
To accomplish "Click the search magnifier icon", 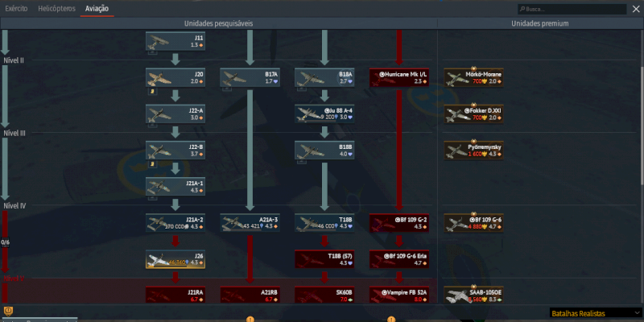I will tap(522, 9).
